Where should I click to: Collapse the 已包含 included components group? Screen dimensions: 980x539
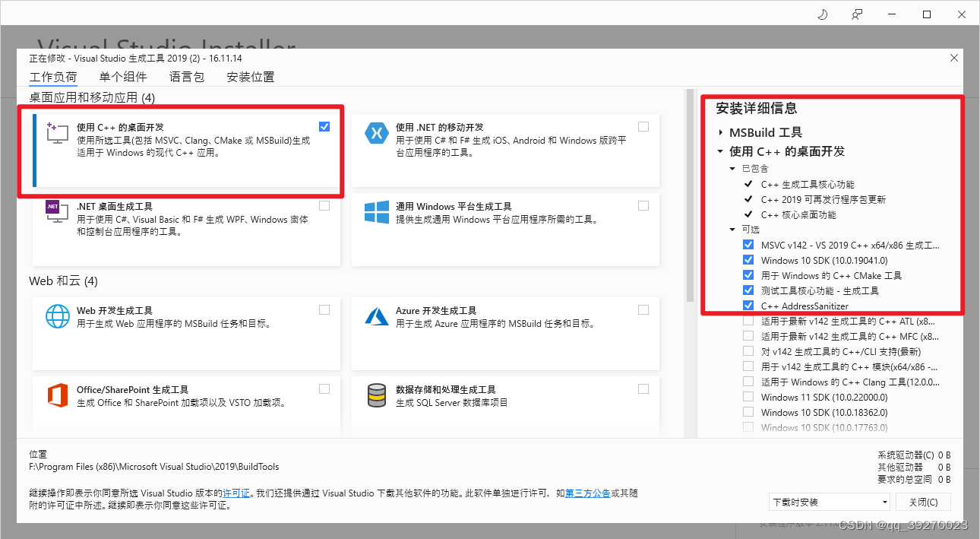732,169
